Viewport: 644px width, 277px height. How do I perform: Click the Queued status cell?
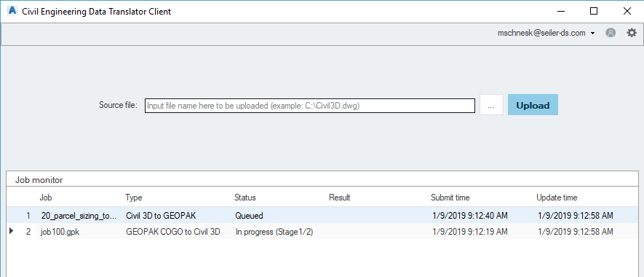click(250, 215)
